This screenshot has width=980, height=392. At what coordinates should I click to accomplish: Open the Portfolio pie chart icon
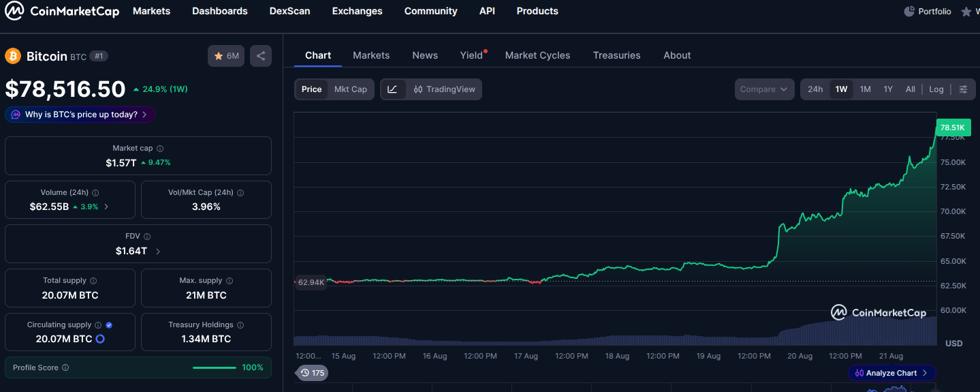(909, 12)
